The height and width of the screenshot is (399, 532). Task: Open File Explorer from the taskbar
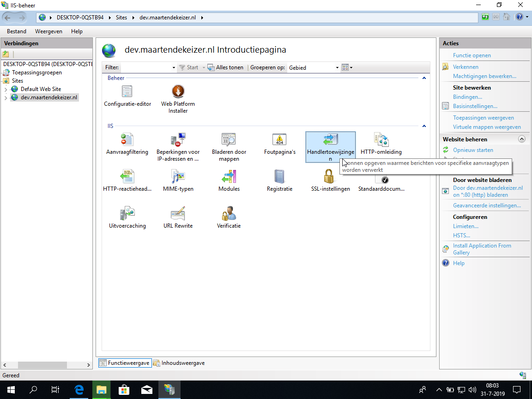coord(102,390)
